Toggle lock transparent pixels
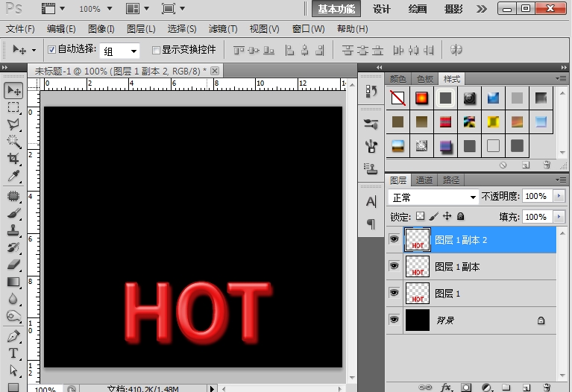 click(x=421, y=216)
